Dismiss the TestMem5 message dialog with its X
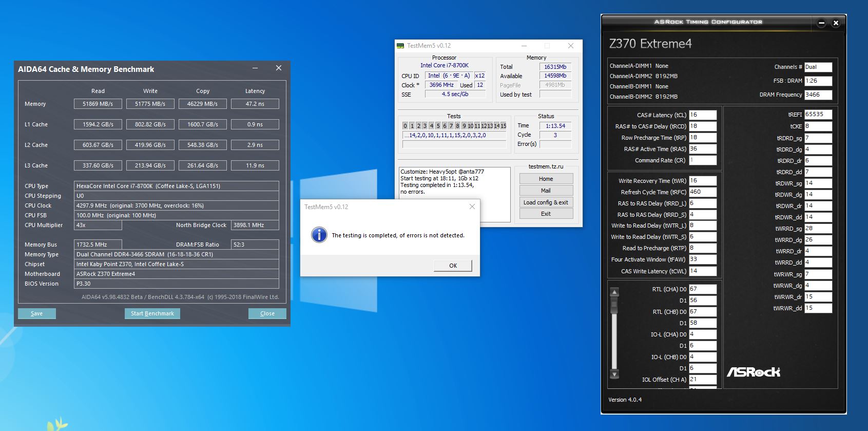This screenshot has width=868, height=431. [x=472, y=207]
